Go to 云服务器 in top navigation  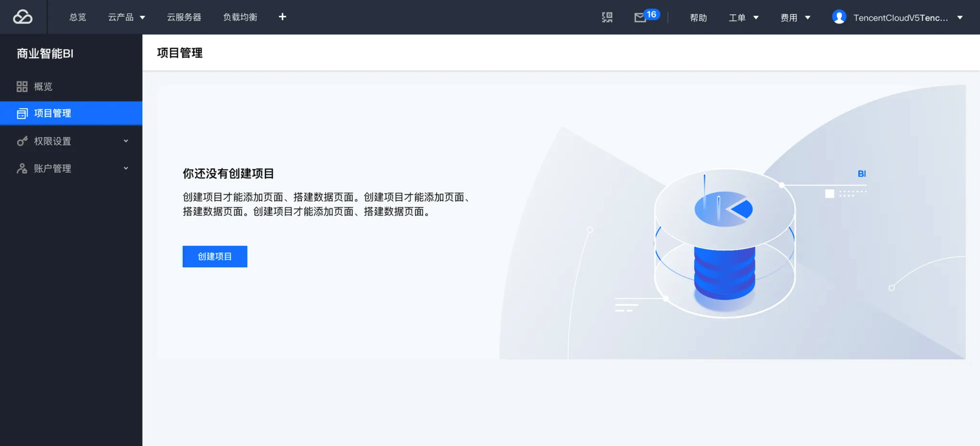(184, 17)
